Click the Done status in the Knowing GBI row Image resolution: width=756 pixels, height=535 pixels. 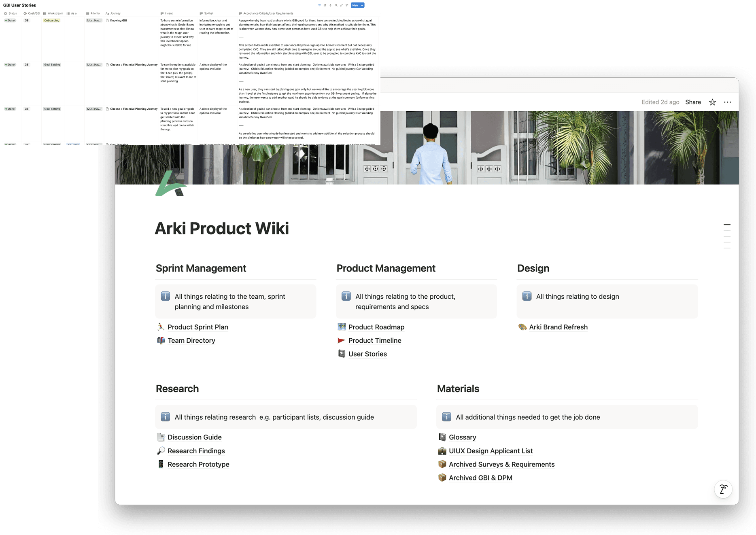pyautogui.click(x=10, y=20)
